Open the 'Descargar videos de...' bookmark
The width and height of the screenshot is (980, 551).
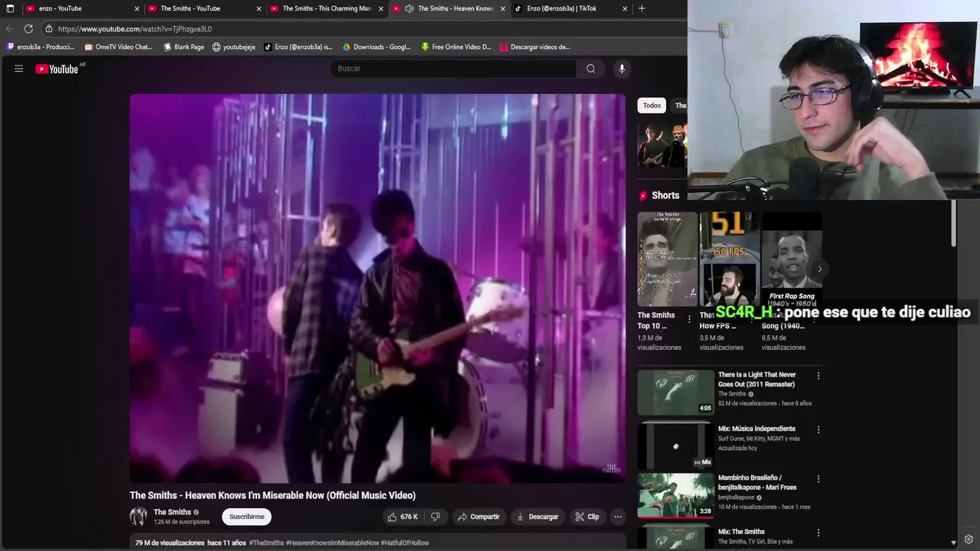tap(534, 47)
